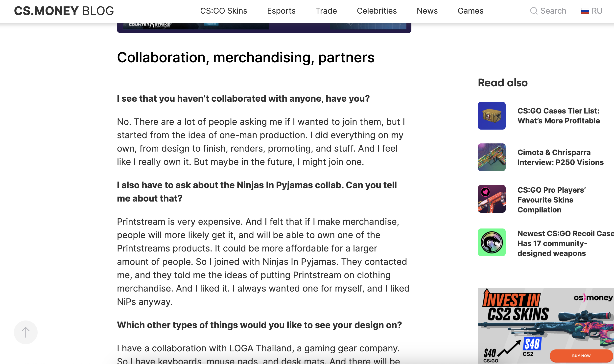The image size is (614, 364).
Task: Click the CS.MONEY BLOG logo
Action: 64,11
